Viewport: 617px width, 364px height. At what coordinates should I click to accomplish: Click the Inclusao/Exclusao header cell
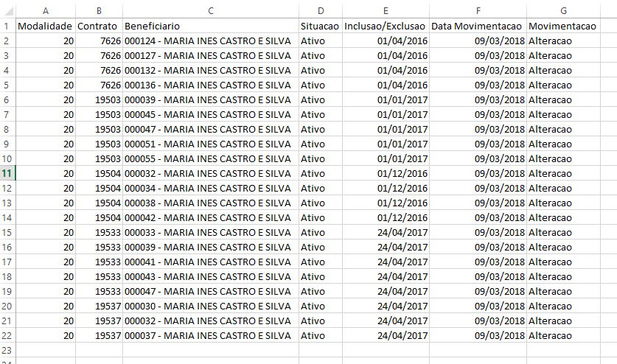386,26
